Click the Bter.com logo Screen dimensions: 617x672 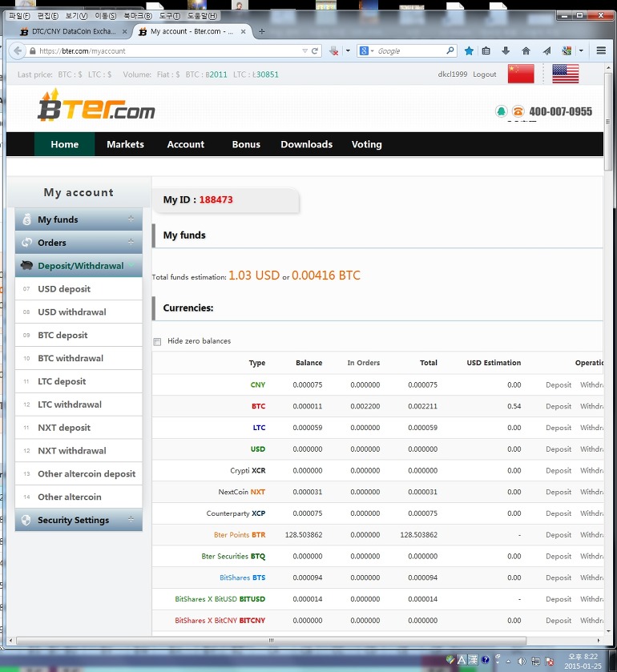pos(96,107)
